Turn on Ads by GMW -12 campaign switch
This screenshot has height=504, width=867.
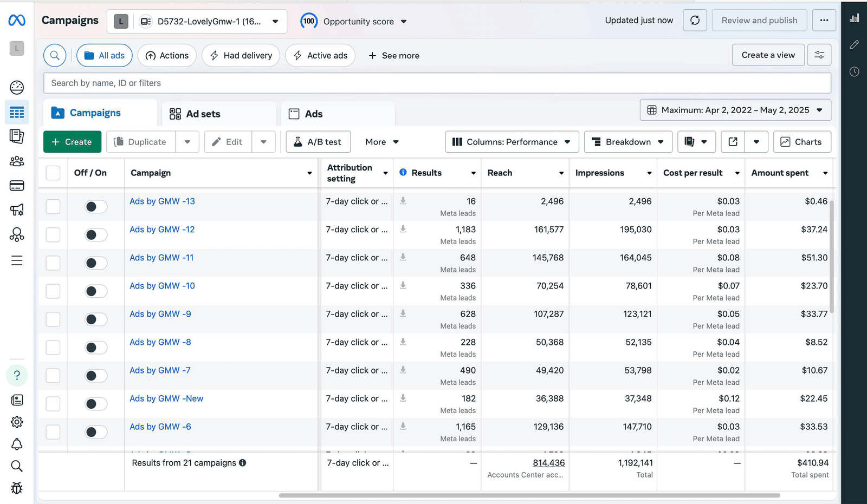pos(96,235)
